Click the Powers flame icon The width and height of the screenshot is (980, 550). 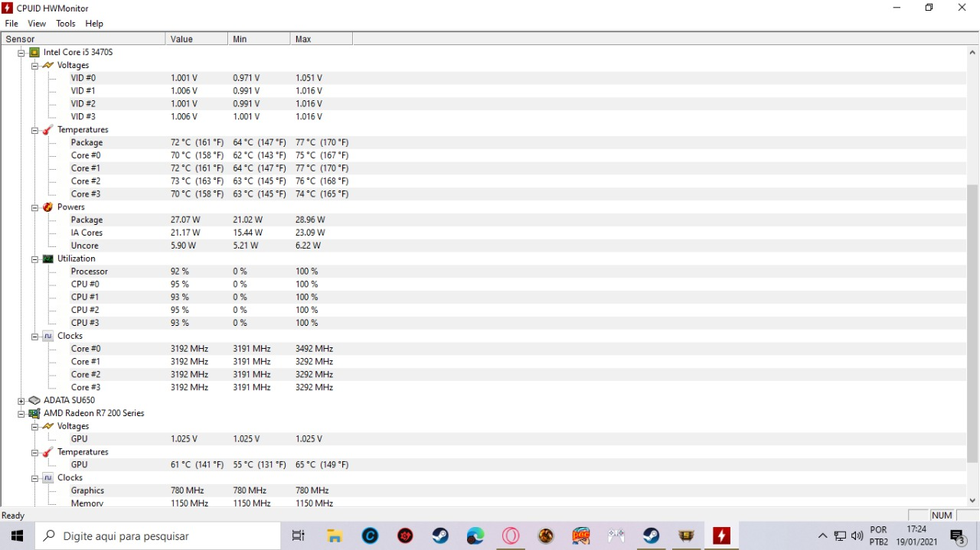[48, 207]
